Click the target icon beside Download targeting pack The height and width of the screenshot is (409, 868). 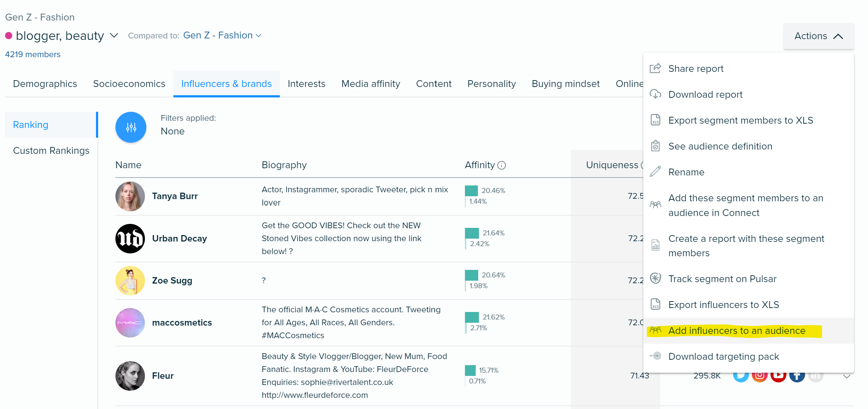[655, 356]
